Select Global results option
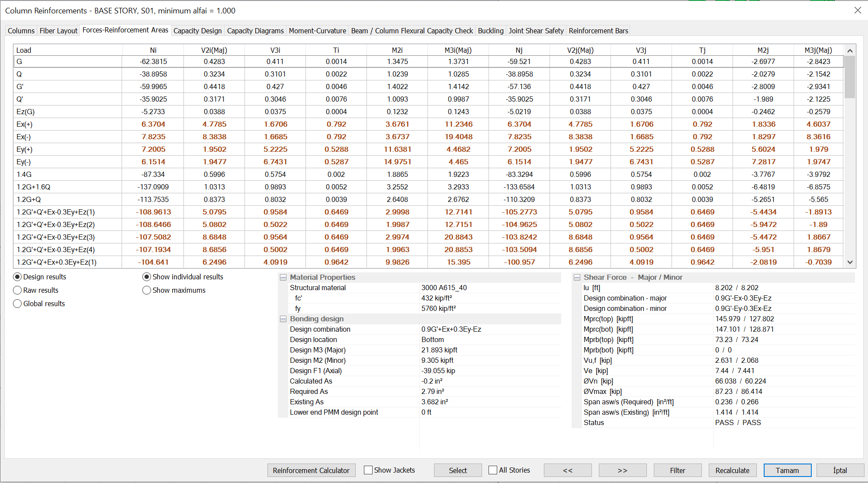868x483 pixels. [x=17, y=304]
